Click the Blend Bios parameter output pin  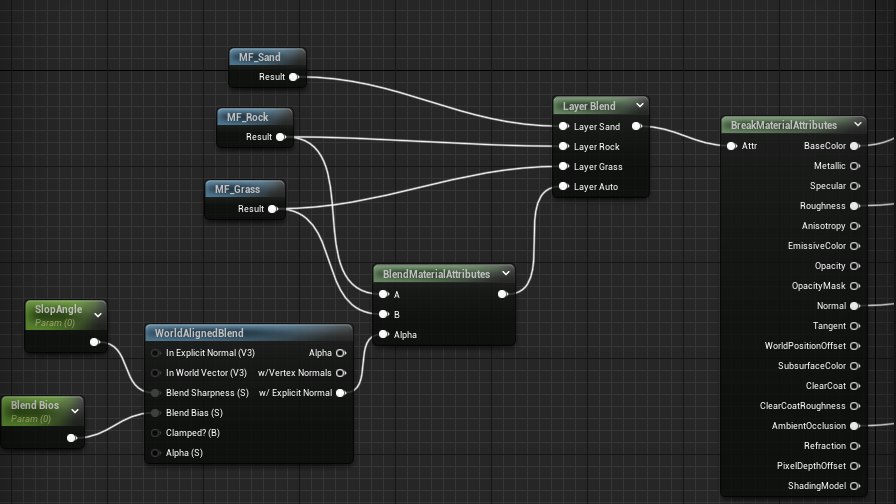pos(71,438)
